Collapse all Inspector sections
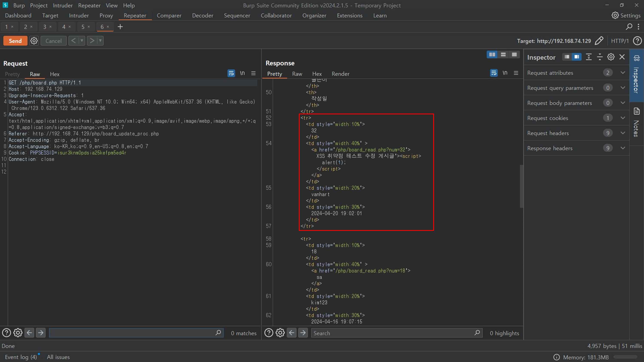Viewport: 644px width, 362px height. pyautogui.click(x=600, y=57)
